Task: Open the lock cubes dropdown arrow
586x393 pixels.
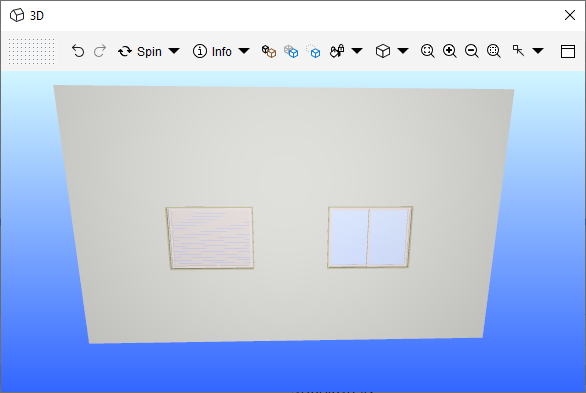Action: click(357, 51)
